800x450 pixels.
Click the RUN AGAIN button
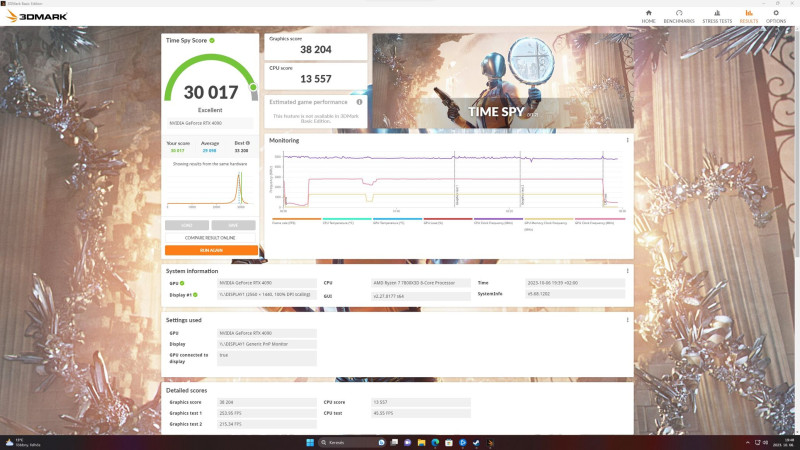(211, 250)
